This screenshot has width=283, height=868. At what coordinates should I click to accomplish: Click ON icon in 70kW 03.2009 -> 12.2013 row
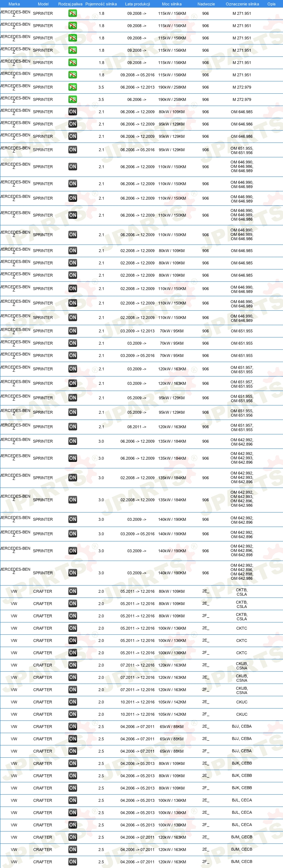(x=72, y=331)
